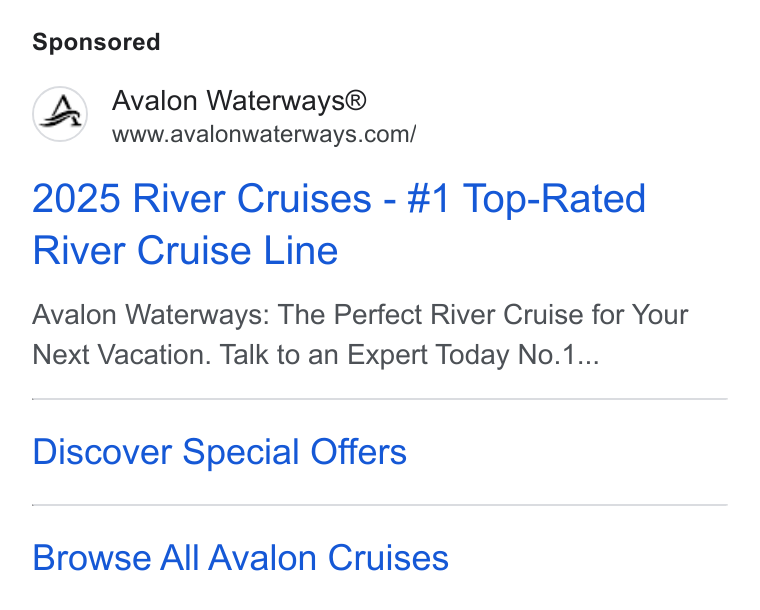
Task: Click the word 'Discover' in the first sitelink
Action: [x=102, y=452]
